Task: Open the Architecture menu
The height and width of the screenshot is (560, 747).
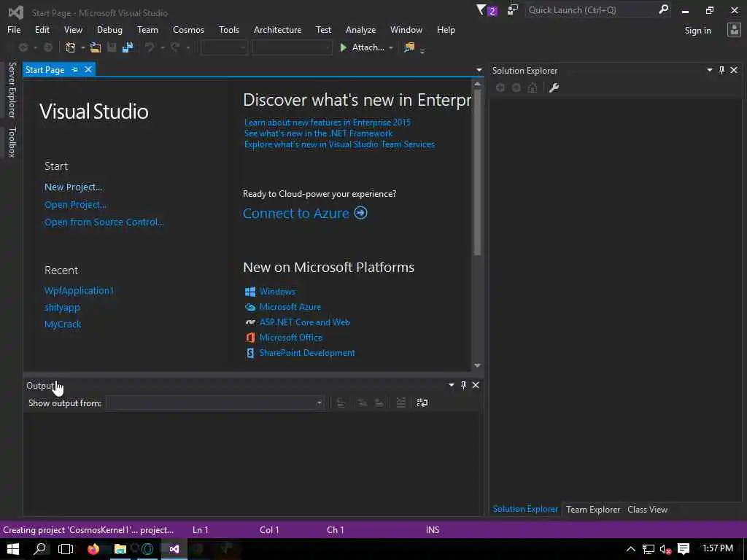Action: [277, 29]
